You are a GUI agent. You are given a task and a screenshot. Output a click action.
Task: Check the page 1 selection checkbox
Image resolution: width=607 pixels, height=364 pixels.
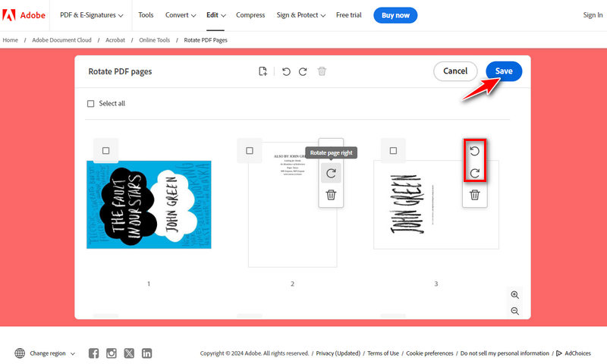(105, 150)
